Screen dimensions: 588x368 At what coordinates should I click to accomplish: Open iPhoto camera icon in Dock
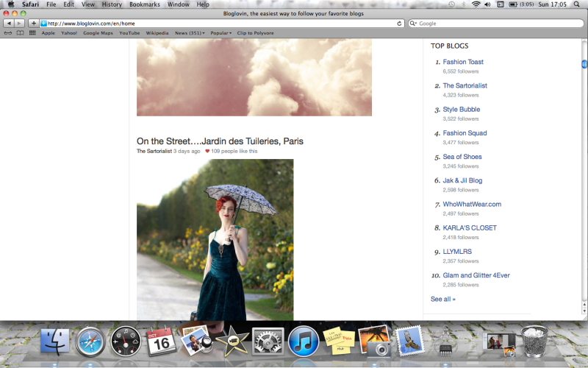375,341
